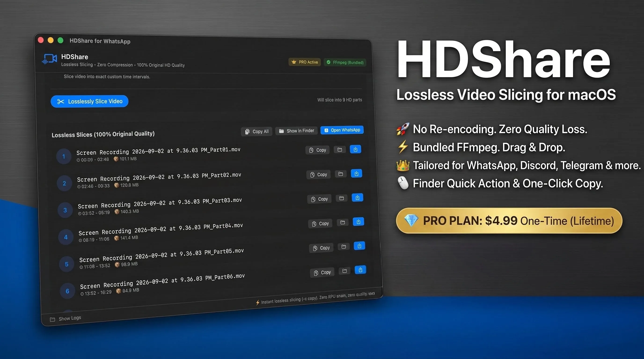Click the Lossless Slices section heading
The image size is (644, 359).
pyautogui.click(x=103, y=134)
